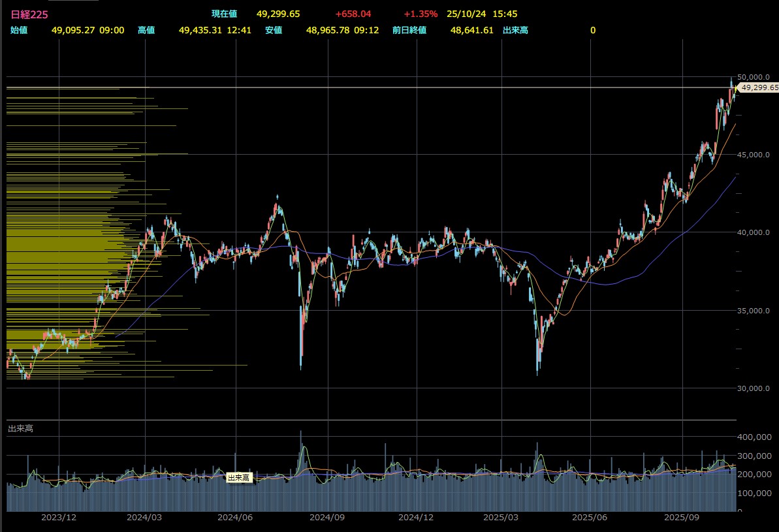
Task: Click the 2025/03 date axis label
Action: tap(501, 518)
